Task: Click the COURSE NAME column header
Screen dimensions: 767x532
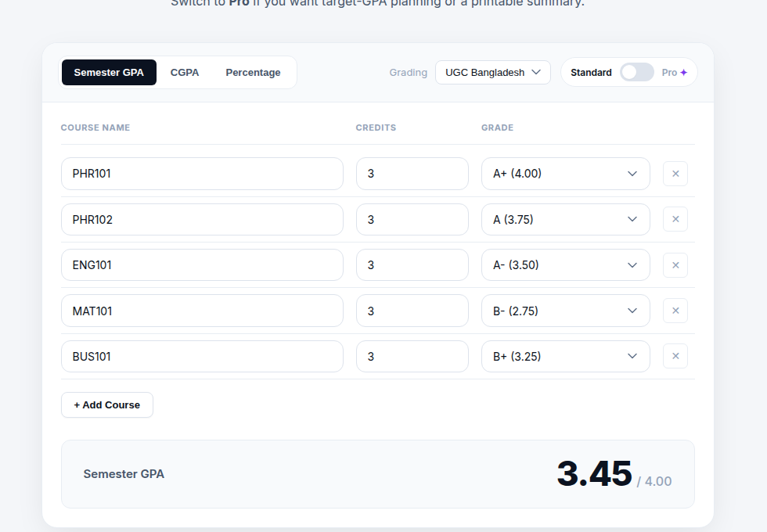Action: tap(95, 128)
